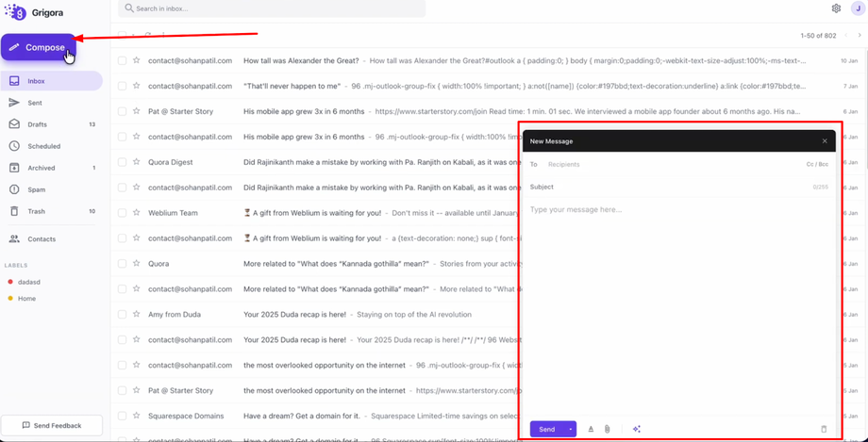
Task: Open the AI sparkle assistant icon
Action: (637, 429)
